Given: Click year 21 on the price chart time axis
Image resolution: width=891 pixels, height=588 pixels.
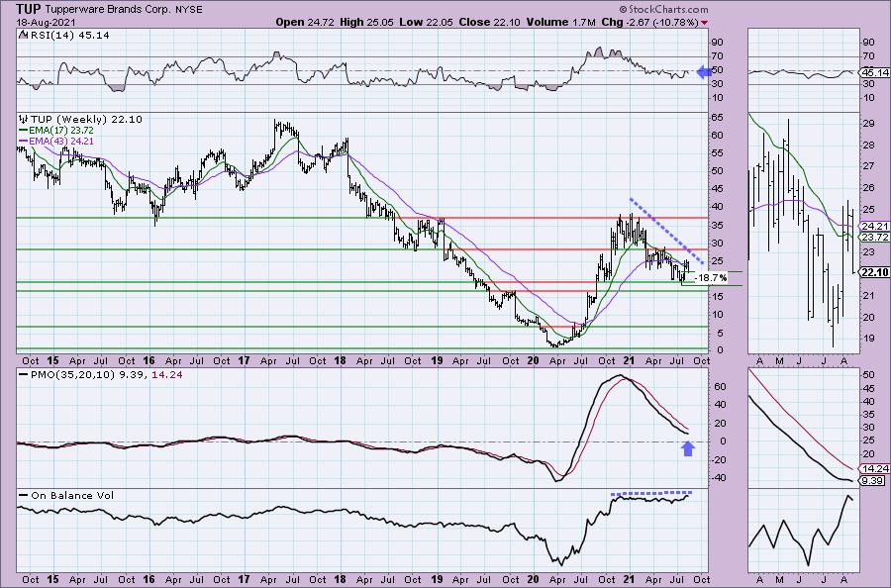Looking at the screenshot, I should pos(629,360).
